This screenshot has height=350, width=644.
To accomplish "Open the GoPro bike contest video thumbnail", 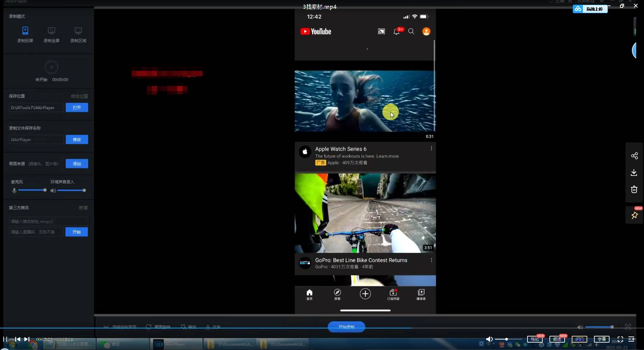I will pos(365,213).
